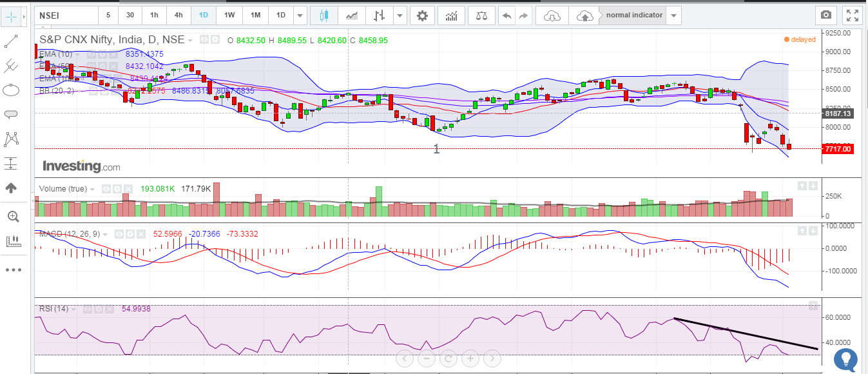Image resolution: width=868 pixels, height=374 pixels.
Task: Set the 1h interval
Action: [154, 15]
